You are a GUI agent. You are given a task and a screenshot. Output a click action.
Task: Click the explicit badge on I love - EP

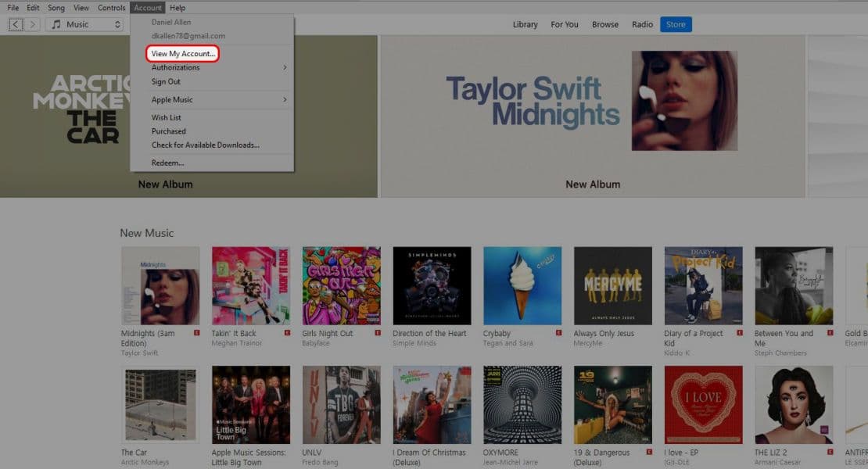tap(741, 453)
